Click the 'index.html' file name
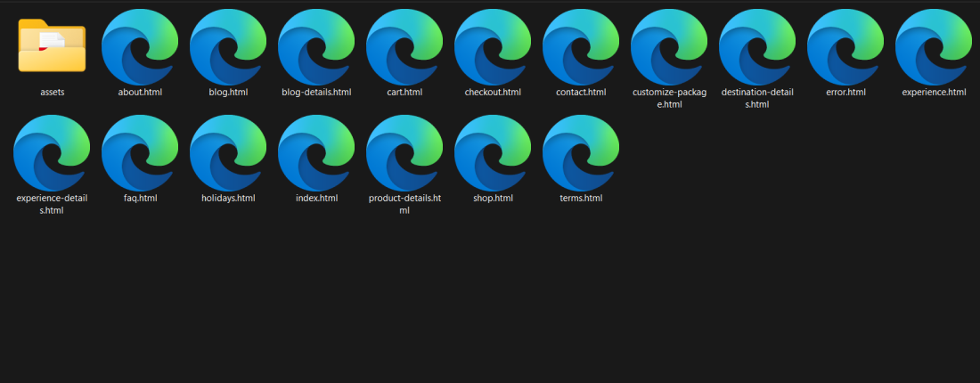980x383 pixels. point(316,199)
